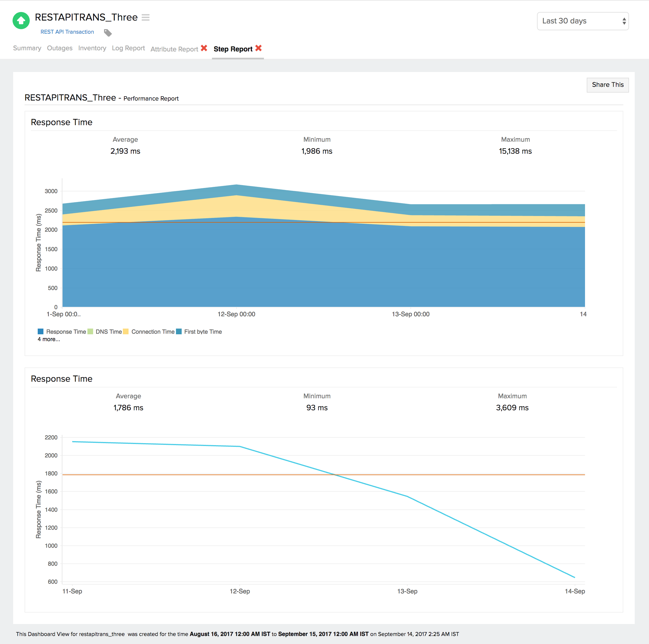Click the dropdown arrows on Last 30 days selector
This screenshot has height=644, width=649.
[624, 21]
